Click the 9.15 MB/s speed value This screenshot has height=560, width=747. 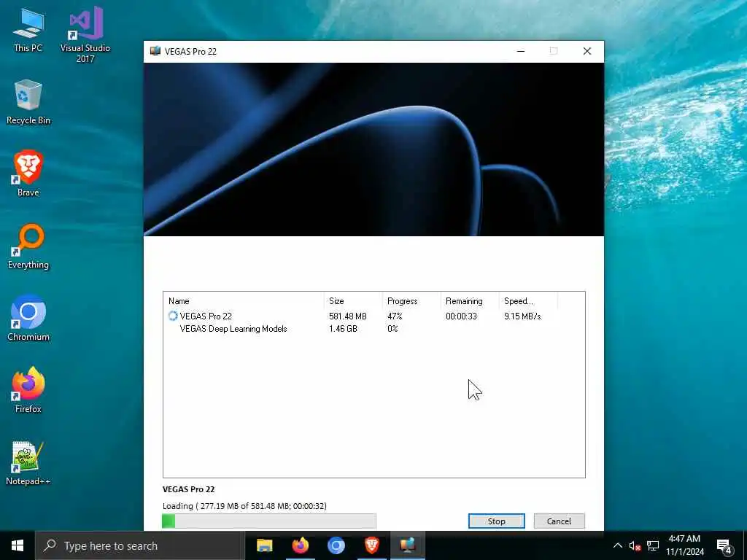[x=522, y=316]
